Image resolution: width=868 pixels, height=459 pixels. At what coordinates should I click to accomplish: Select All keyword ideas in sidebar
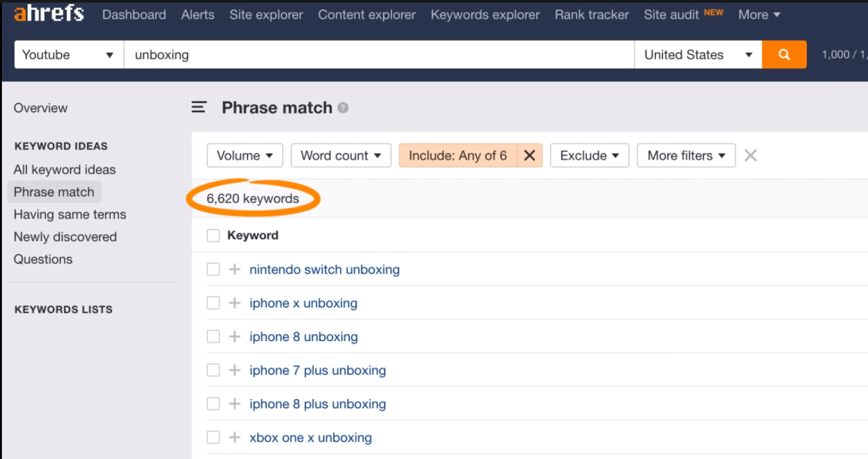64,170
